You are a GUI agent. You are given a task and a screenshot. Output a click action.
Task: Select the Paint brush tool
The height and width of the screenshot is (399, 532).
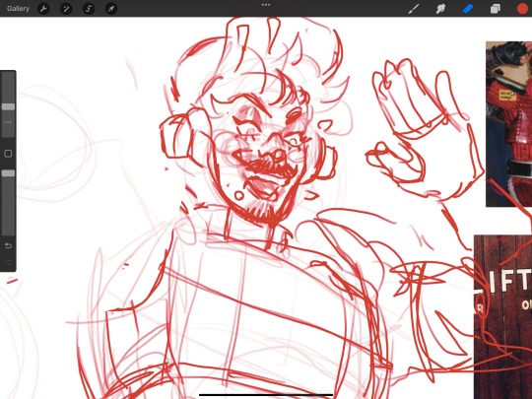tap(413, 9)
